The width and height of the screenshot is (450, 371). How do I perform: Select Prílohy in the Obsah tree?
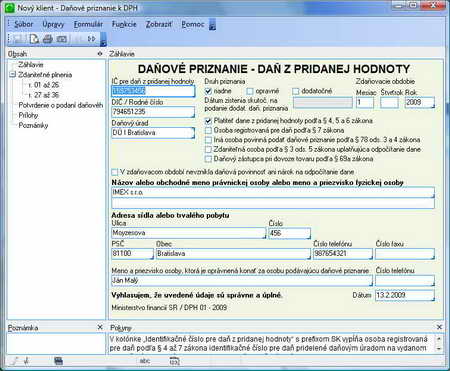(x=28, y=115)
